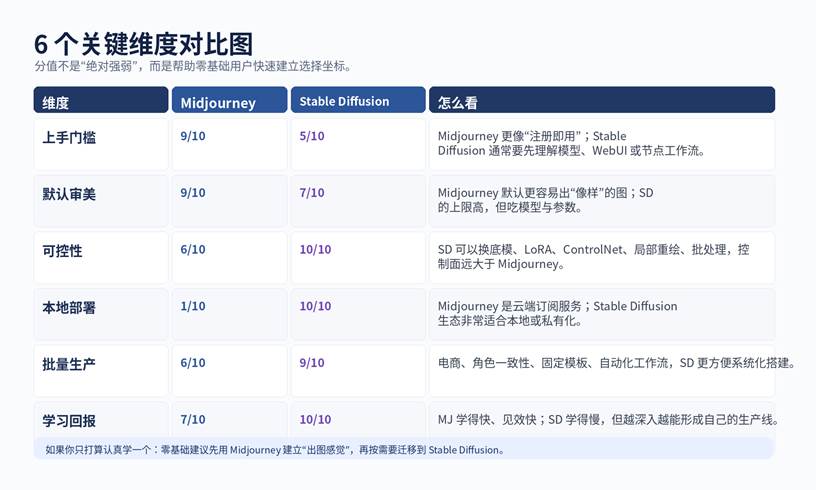
Task: Click Stable Diffusion's 5/10 score for 上手门槛
Action: (x=312, y=136)
